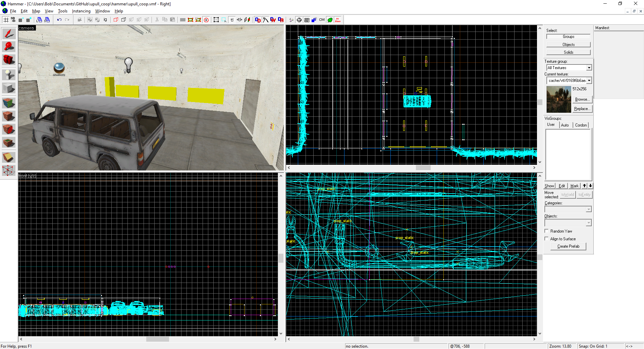Image resolution: width=644 pixels, height=349 pixels.
Task: Toggle the 3D grid display
Action: [x=13, y=20]
